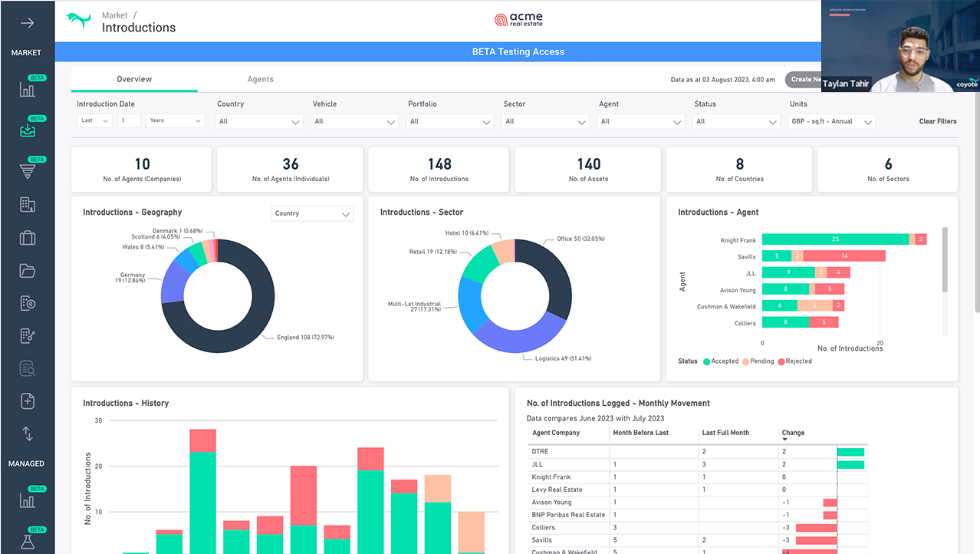Toggle the Pending status legend item
Screen dimensions: 980x554
758,361
